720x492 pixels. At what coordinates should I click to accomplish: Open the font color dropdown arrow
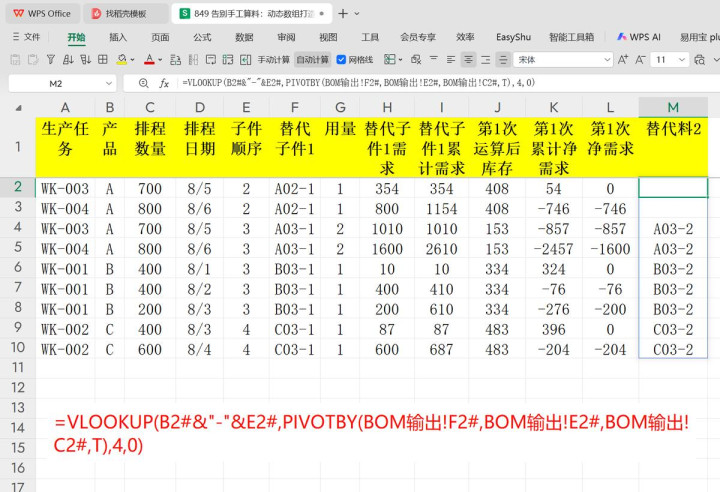coord(160,60)
